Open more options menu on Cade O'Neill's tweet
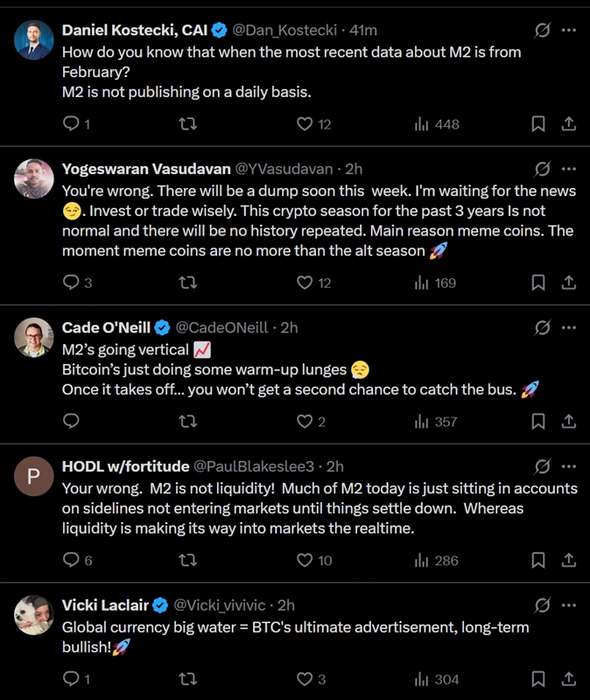 coord(569,328)
